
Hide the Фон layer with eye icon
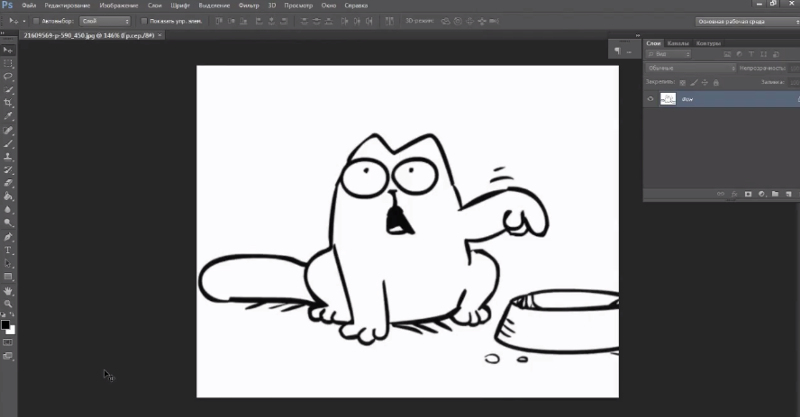click(650, 99)
